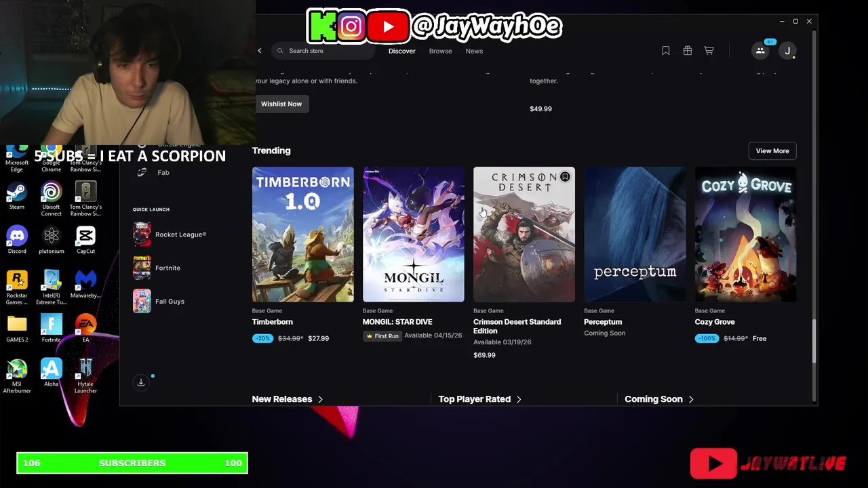This screenshot has height=488, width=868.
Task: Open MSI Afterburner desktop icon
Action: coord(17,375)
